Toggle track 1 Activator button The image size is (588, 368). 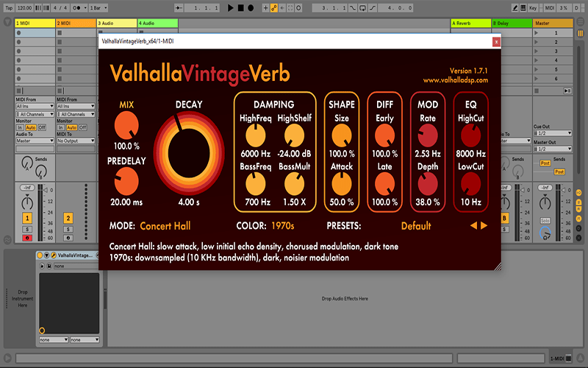27,218
